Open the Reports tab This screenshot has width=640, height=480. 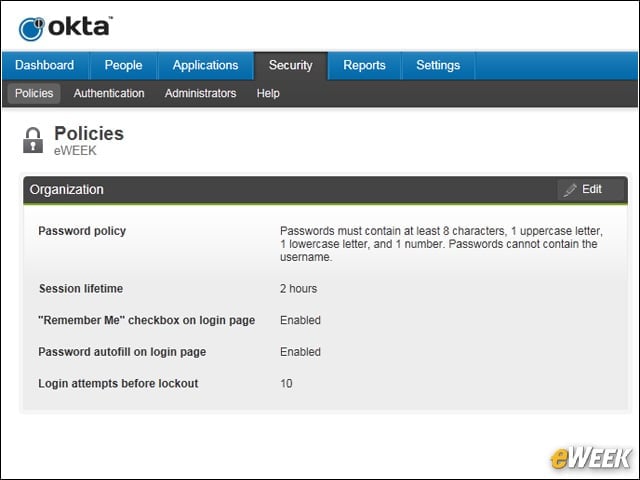[x=364, y=65]
